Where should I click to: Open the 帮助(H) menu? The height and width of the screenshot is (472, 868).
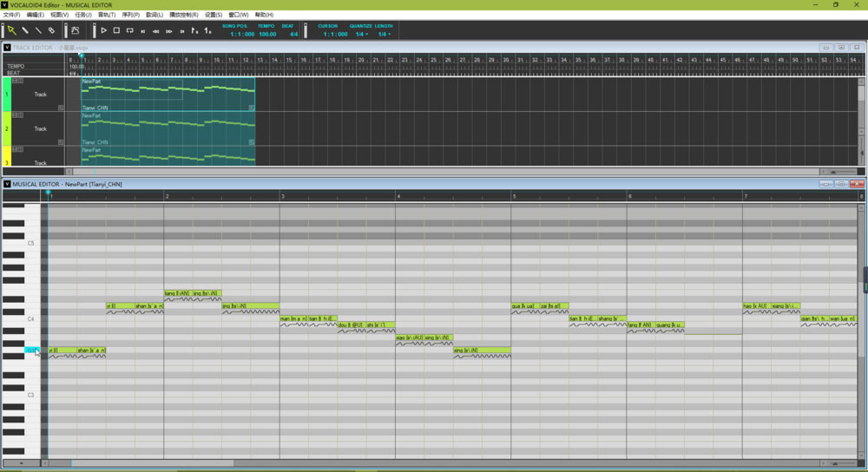click(264, 15)
